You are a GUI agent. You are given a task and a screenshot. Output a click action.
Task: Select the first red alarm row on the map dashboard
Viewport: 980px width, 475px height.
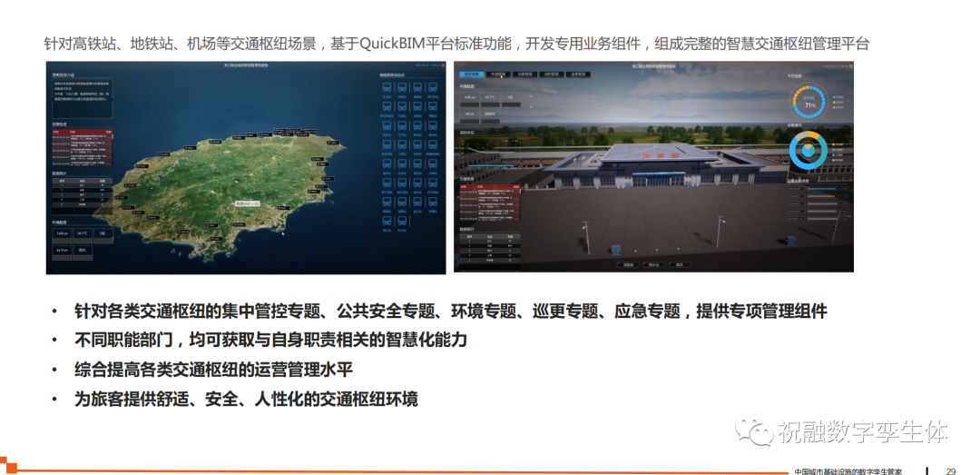pos(83,138)
